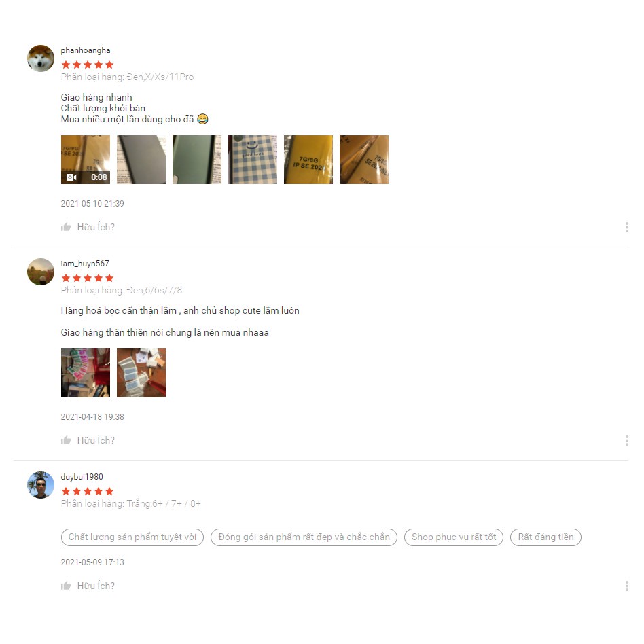The image size is (644, 644).
Task: Play the 0:08 review video thumbnail
Action: coord(86,160)
